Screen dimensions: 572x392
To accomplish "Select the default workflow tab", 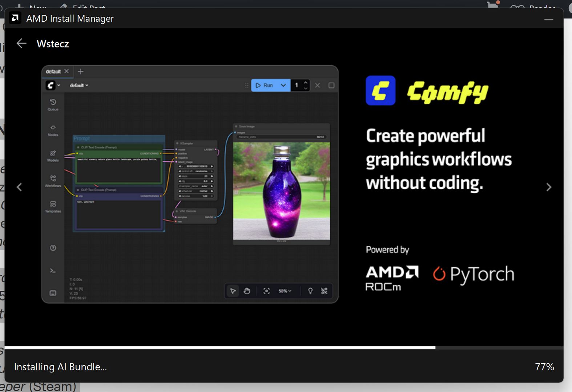I will click(x=53, y=72).
